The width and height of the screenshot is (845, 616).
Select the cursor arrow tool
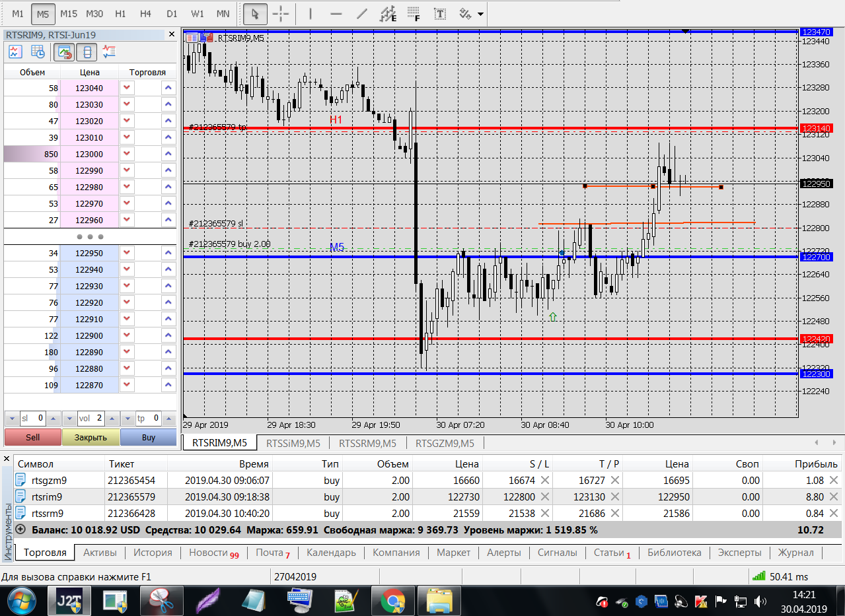click(x=255, y=14)
